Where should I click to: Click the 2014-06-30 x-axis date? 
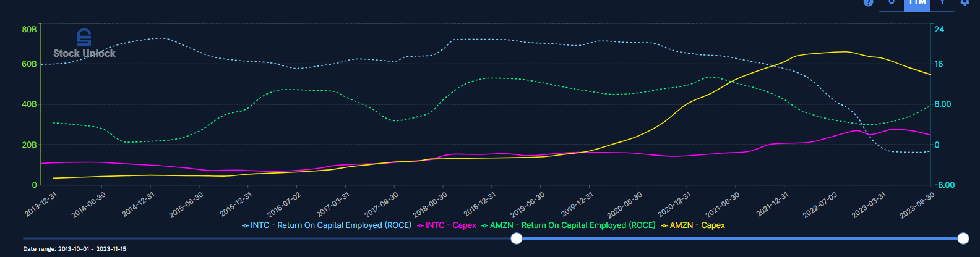[88, 204]
